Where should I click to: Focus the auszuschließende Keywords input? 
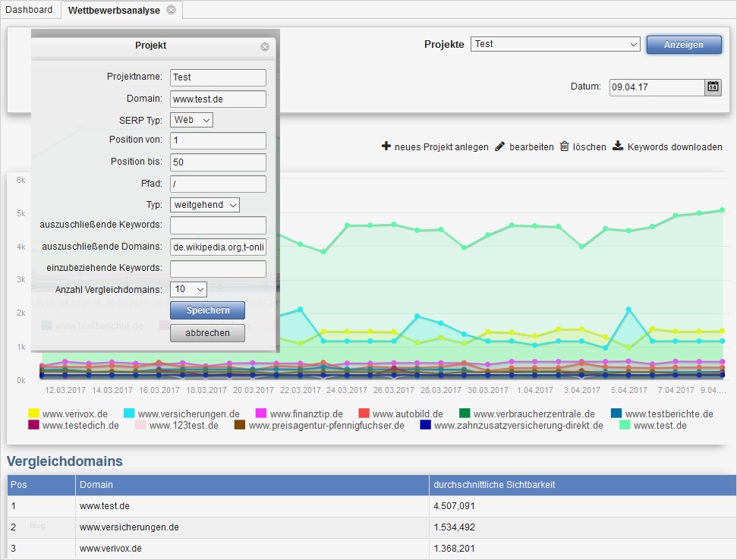click(x=218, y=225)
